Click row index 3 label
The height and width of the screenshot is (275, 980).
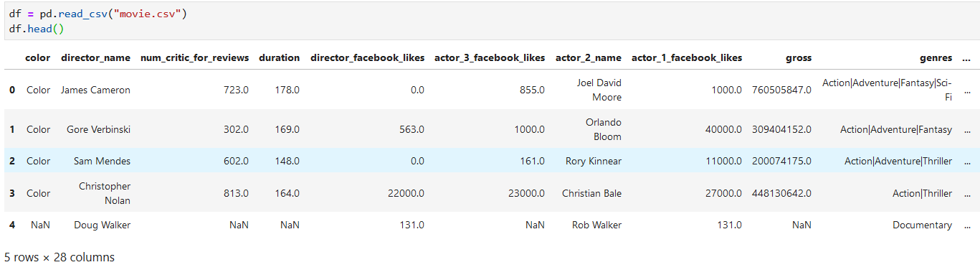point(11,193)
